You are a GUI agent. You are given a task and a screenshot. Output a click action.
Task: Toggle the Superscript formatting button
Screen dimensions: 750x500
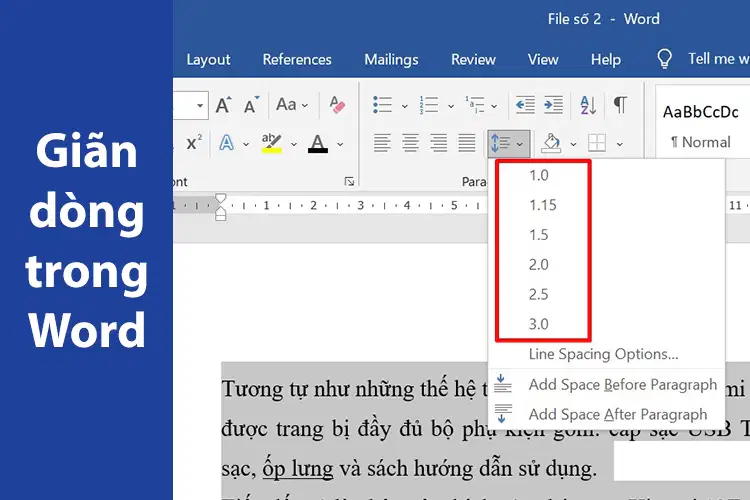click(194, 143)
